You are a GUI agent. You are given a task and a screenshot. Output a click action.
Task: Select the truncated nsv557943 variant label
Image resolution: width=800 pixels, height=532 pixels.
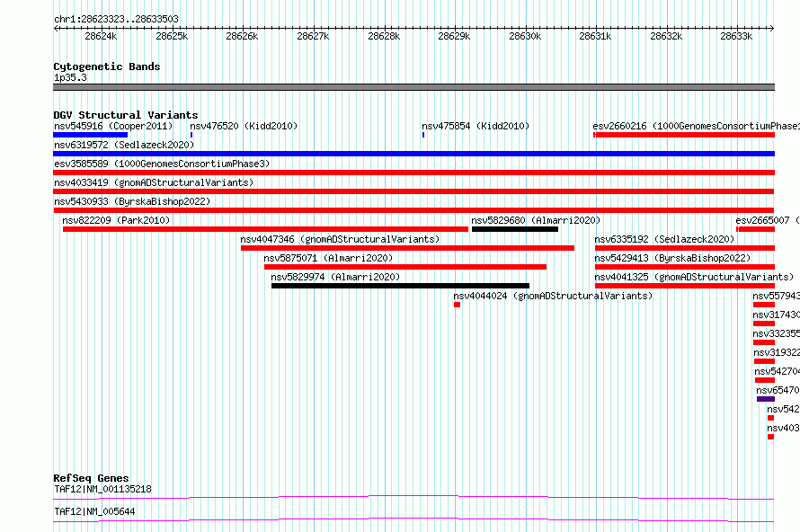(x=776, y=296)
